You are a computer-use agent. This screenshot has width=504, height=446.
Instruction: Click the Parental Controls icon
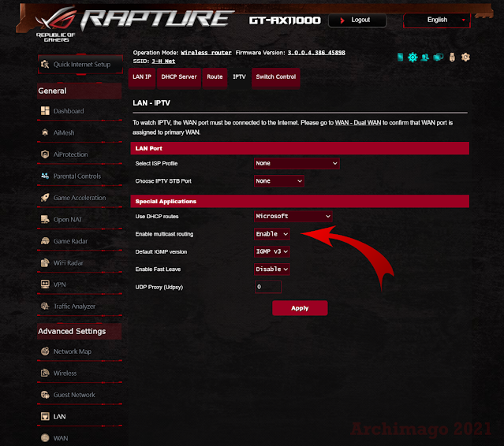tap(45, 176)
